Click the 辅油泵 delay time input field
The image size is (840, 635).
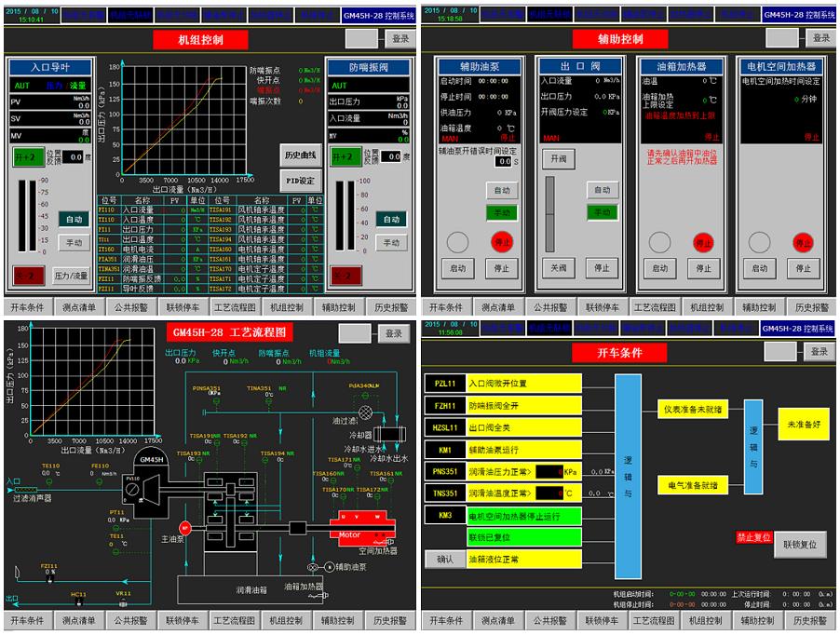tap(504, 161)
